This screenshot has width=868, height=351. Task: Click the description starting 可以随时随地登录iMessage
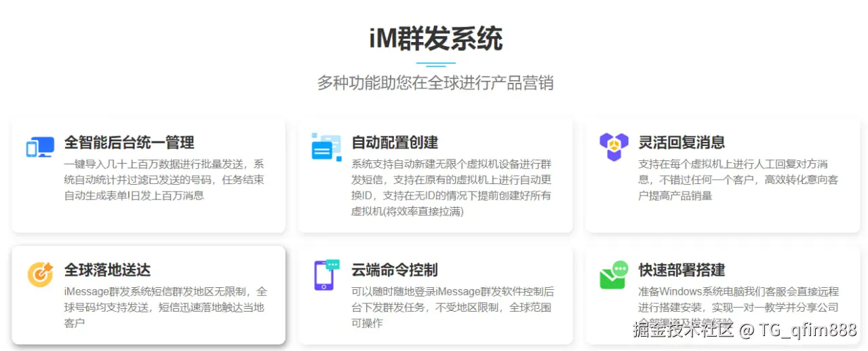coord(453,308)
